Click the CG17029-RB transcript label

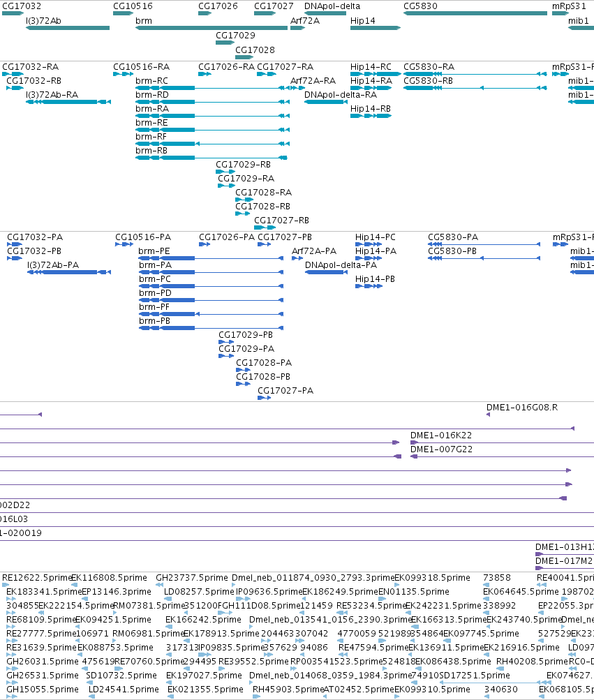tap(244, 165)
